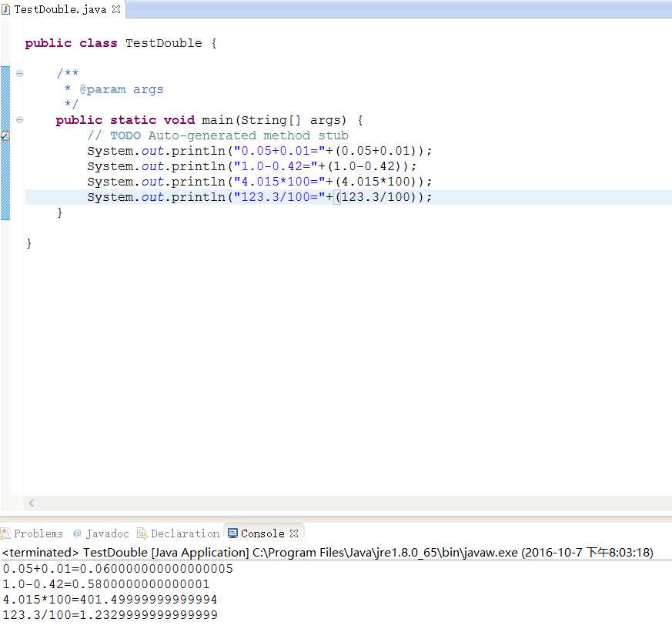Place cursor in println "1.0-0.42=" line
The width and height of the screenshot is (672, 632).
pos(252,166)
